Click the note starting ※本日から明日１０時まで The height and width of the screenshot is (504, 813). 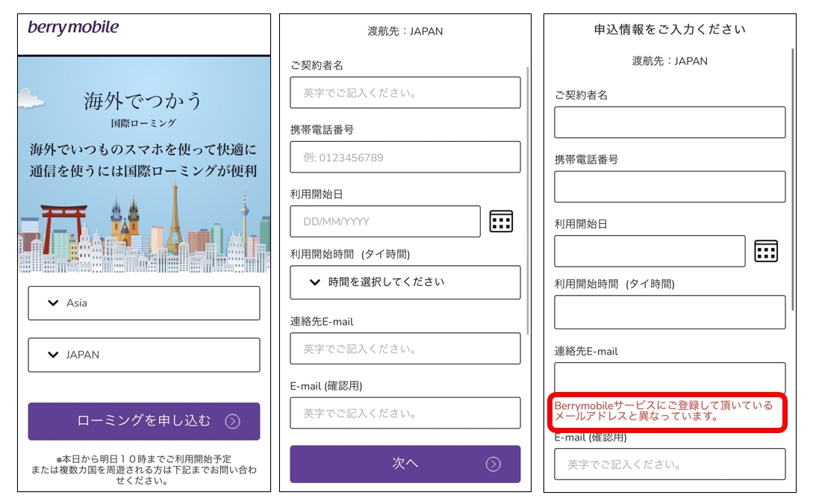(x=144, y=470)
